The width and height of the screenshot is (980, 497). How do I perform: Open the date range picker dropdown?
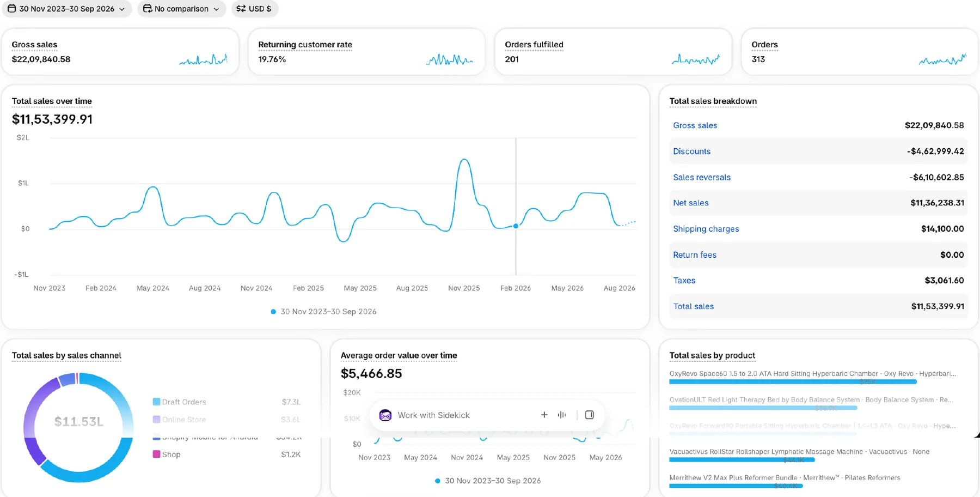tap(66, 9)
